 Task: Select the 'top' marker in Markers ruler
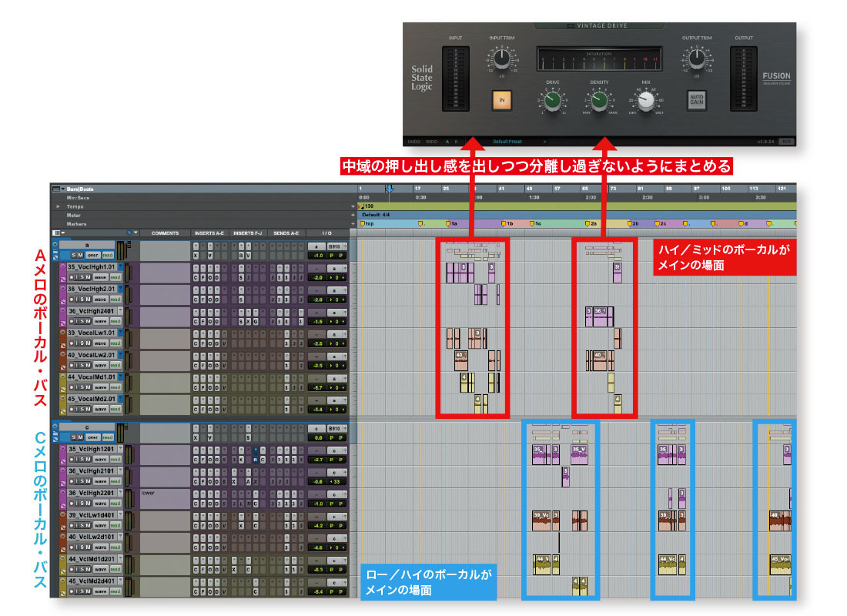pos(367,223)
